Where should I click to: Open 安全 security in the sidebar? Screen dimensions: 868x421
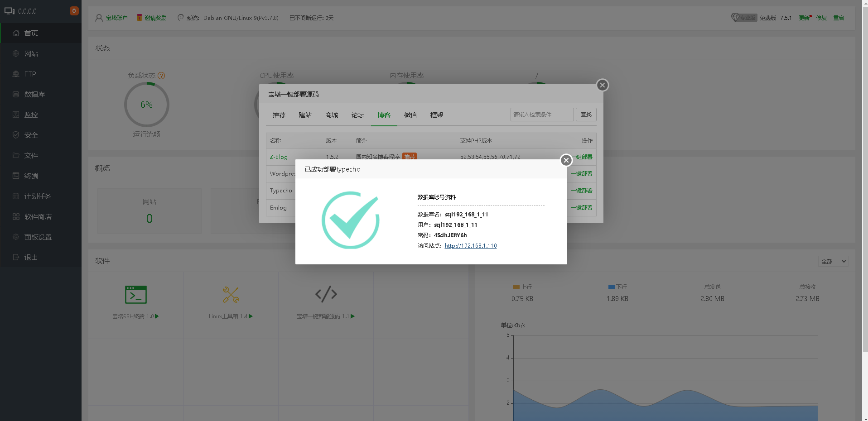[x=41, y=135]
